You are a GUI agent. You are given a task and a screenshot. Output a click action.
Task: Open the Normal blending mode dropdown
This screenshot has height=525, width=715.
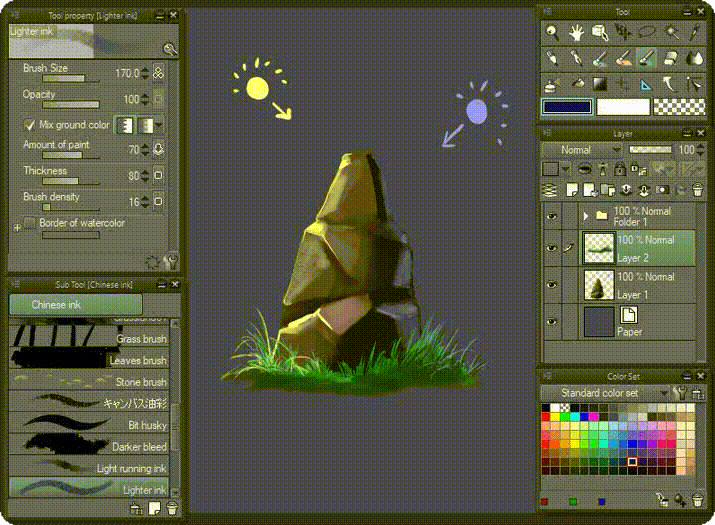click(x=581, y=150)
